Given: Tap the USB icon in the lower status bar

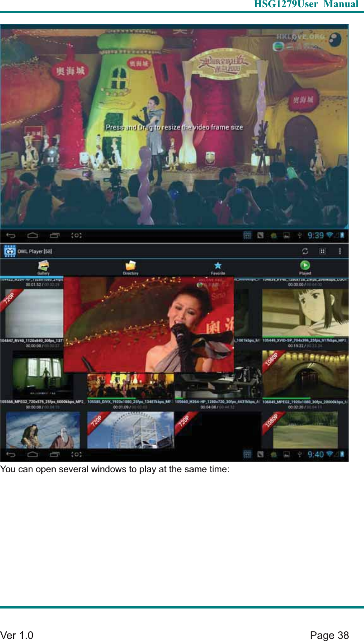Looking at the screenshot, I should pos(299,454).
